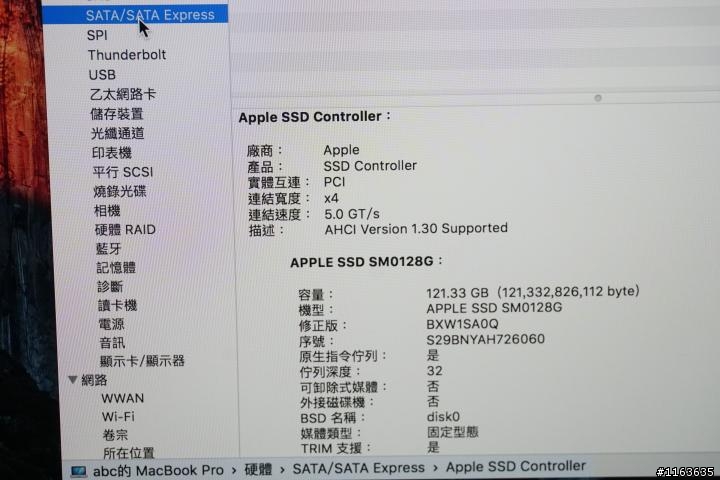Click the APPLE SSD SM0128G heading
The image size is (720, 480).
click(x=366, y=262)
